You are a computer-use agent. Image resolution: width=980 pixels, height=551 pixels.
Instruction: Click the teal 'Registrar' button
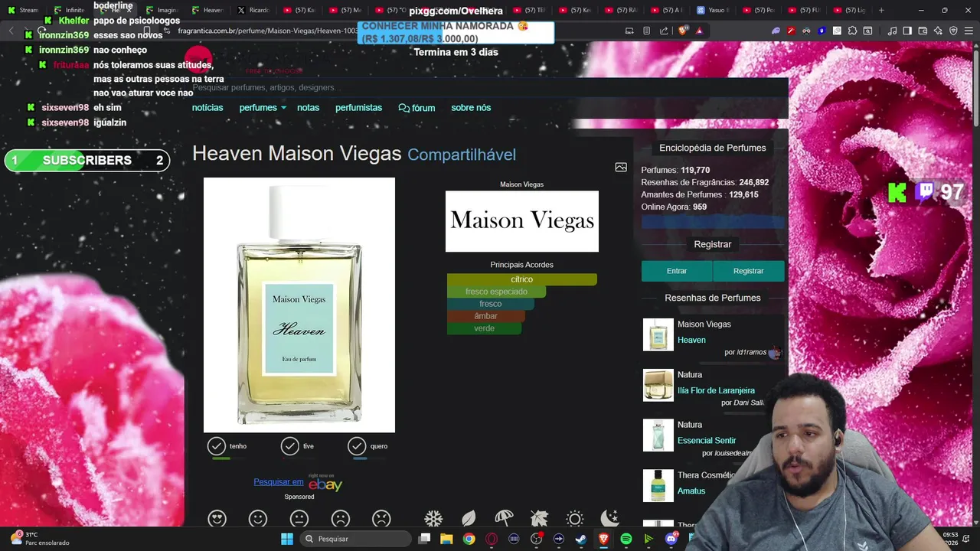[x=748, y=271]
